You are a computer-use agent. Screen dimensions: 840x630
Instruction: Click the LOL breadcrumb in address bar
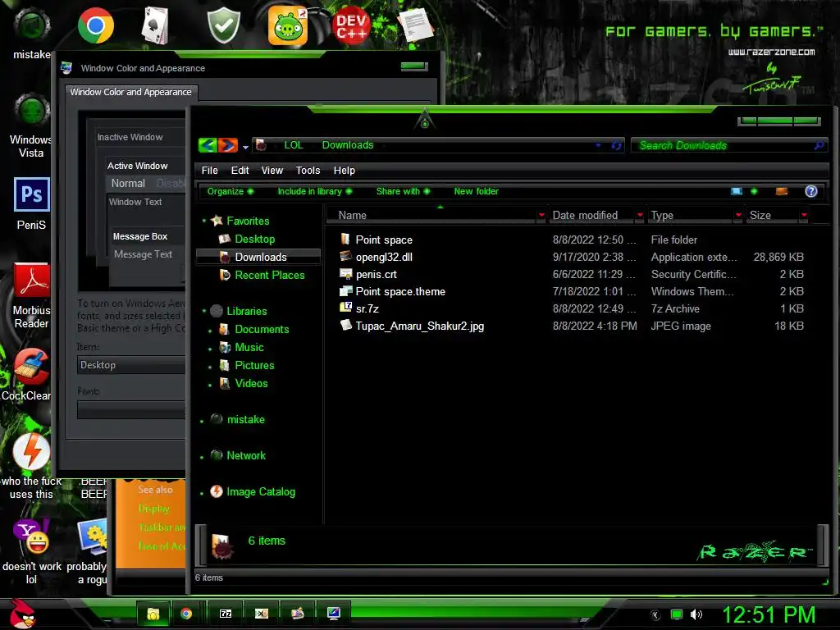click(x=294, y=145)
